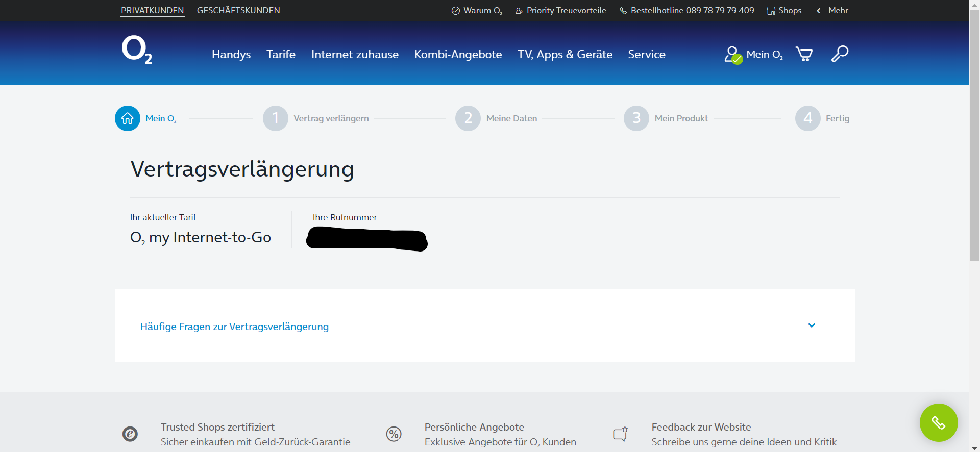Expand the Mehr top bar menu arrow

[819, 11]
